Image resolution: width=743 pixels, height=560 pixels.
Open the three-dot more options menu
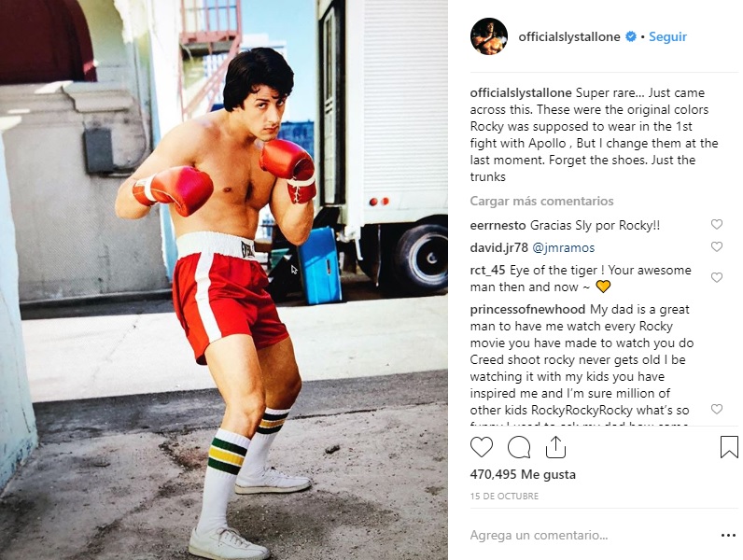(x=728, y=536)
